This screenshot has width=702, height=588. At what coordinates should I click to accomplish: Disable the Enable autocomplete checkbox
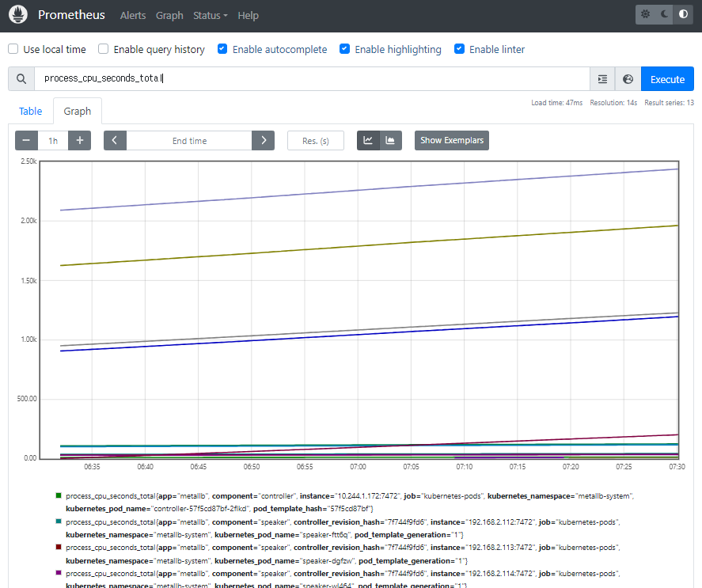[222, 49]
